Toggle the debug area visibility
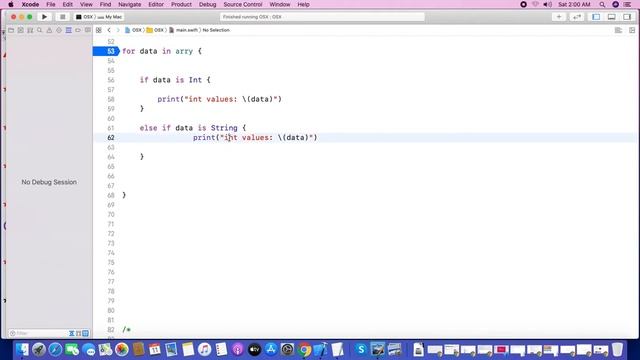The image size is (640, 360). pyautogui.click(x=611, y=17)
